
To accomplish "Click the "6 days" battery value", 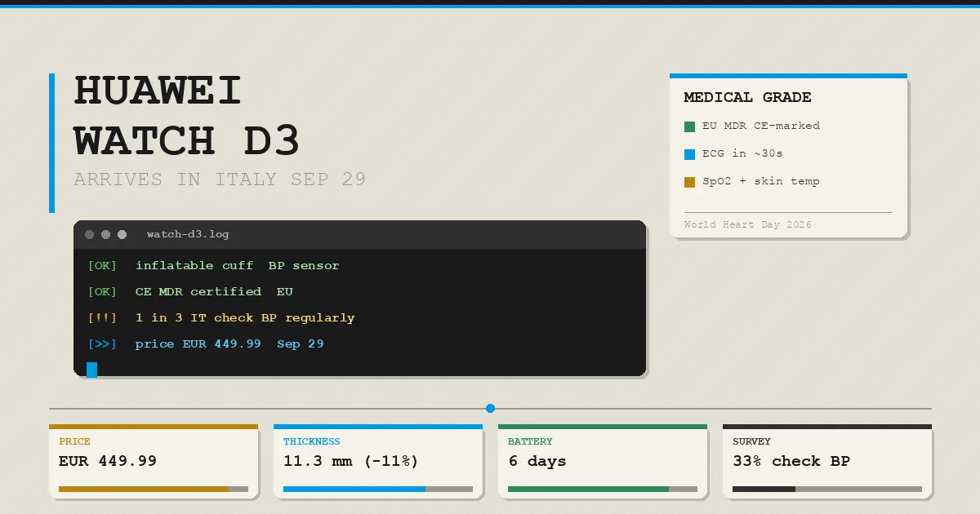I will pyautogui.click(x=537, y=462).
